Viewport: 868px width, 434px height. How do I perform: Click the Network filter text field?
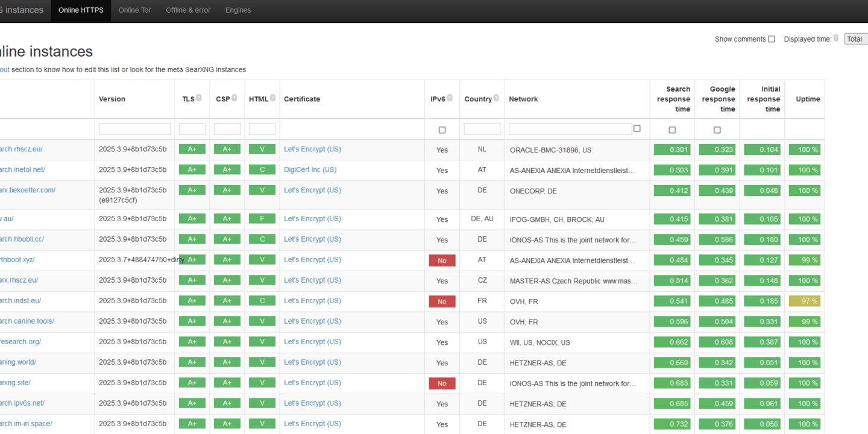570,129
